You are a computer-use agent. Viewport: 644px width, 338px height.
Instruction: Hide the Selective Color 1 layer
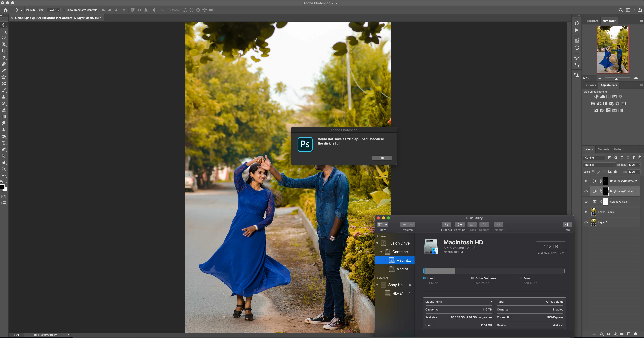586,202
